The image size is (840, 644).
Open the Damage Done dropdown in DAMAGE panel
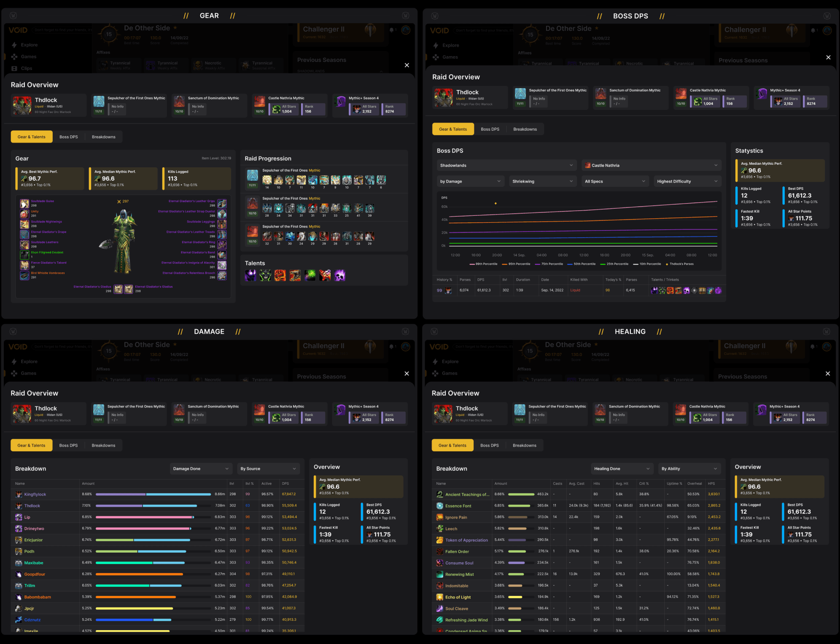pos(201,469)
